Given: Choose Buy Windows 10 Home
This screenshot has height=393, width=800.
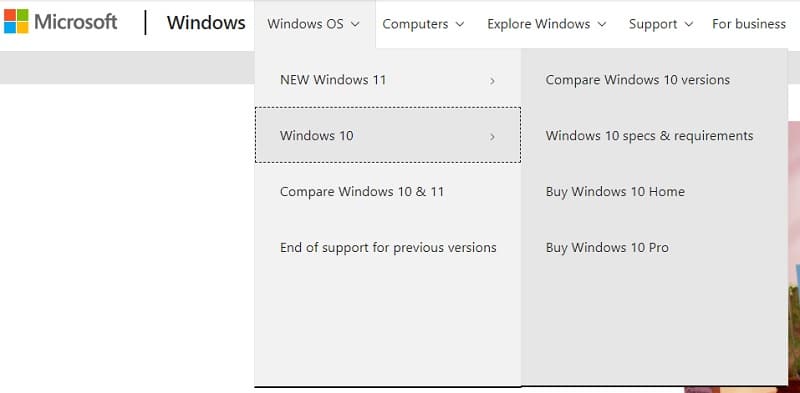Looking at the screenshot, I should pos(615,192).
